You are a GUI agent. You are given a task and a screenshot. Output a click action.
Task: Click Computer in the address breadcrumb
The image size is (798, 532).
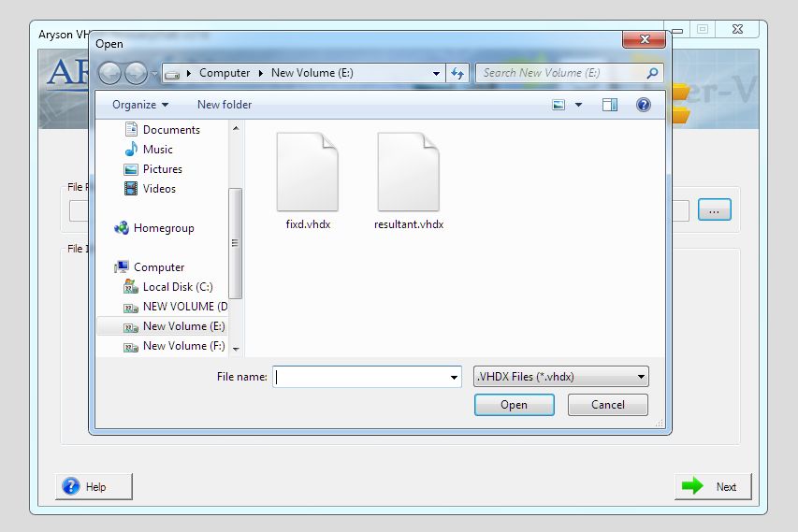[x=225, y=73]
